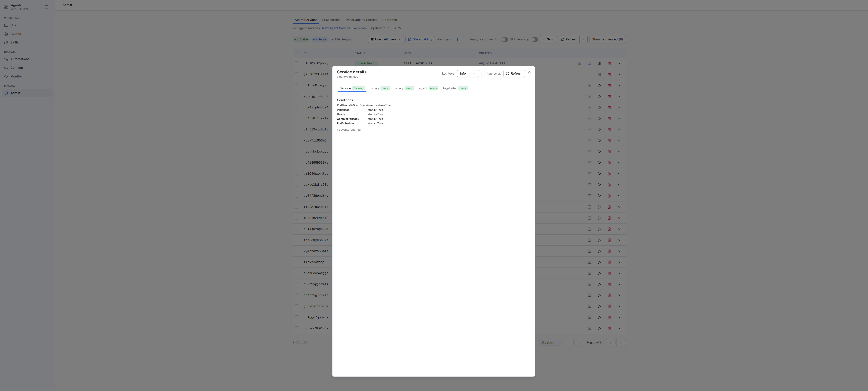Pause the active uf6l0ylkqxxwy service
Image resolution: width=868 pixels, height=391 pixels.
click(x=599, y=63)
